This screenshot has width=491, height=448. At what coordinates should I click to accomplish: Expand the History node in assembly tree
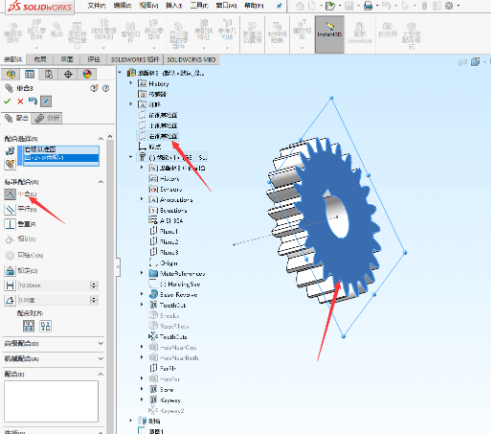pyautogui.click(x=131, y=83)
